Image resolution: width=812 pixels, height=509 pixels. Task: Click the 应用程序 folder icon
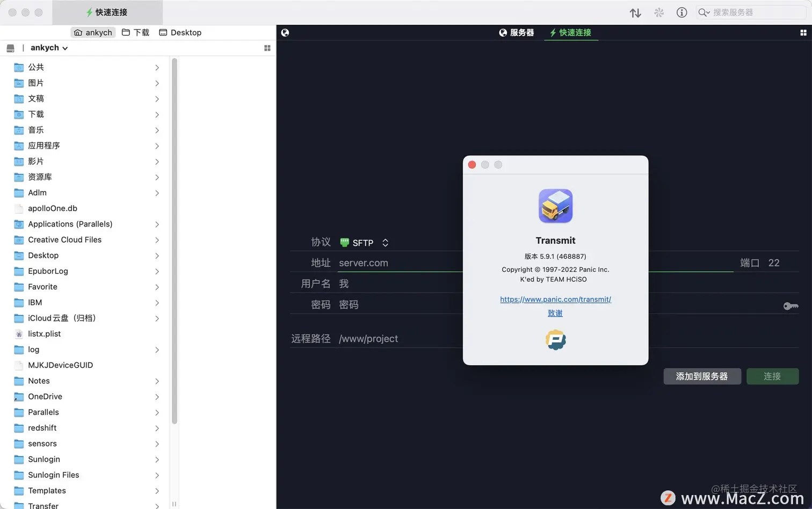(19, 146)
